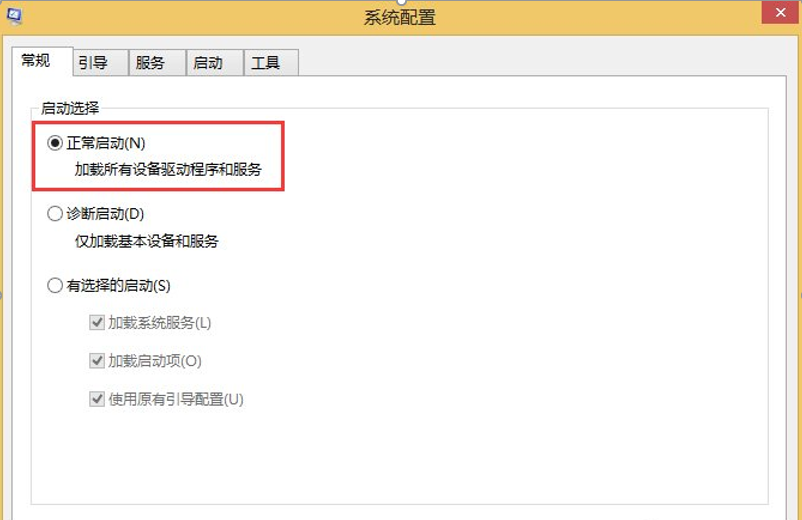Click the 仅加载基本设备和服务 description
This screenshot has height=520, width=802.
(x=146, y=241)
